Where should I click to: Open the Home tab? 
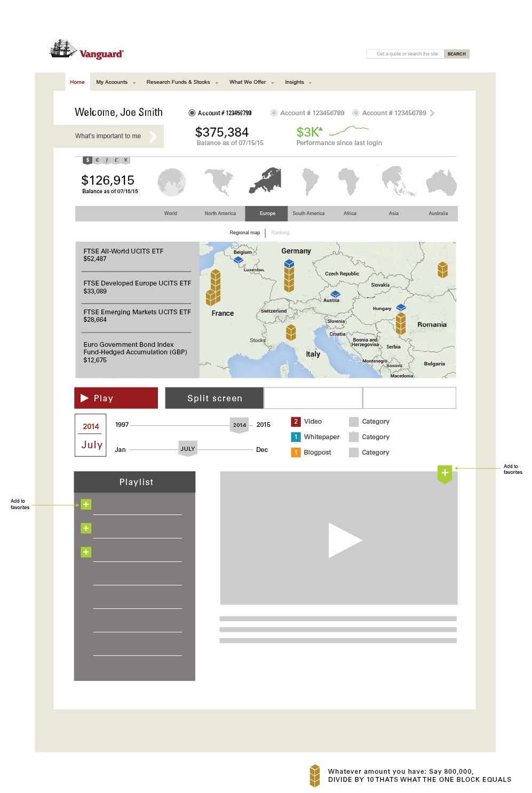(77, 82)
